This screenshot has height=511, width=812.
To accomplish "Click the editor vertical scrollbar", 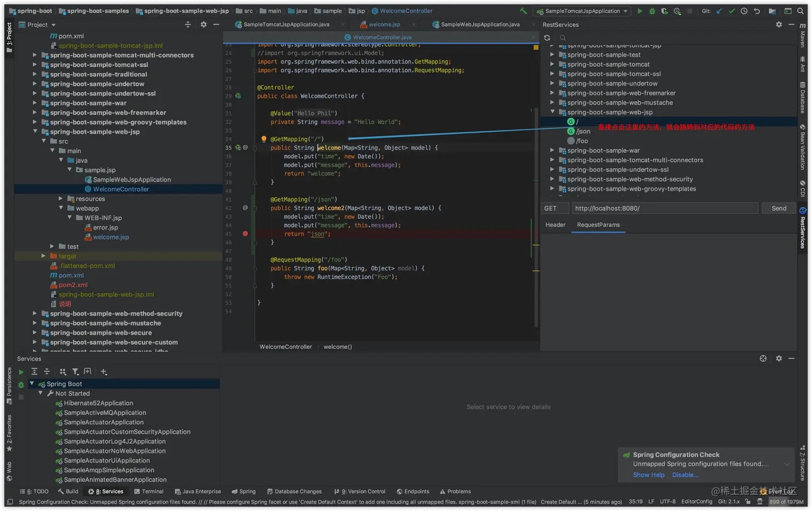I will pyautogui.click(x=536, y=215).
